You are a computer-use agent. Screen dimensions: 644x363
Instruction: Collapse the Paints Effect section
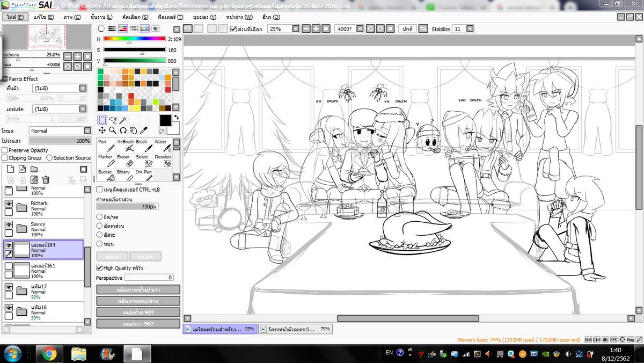pos(4,79)
